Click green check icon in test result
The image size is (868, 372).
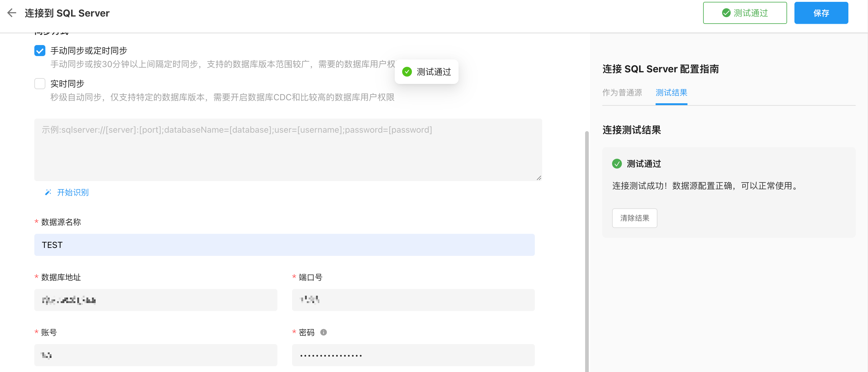617,164
